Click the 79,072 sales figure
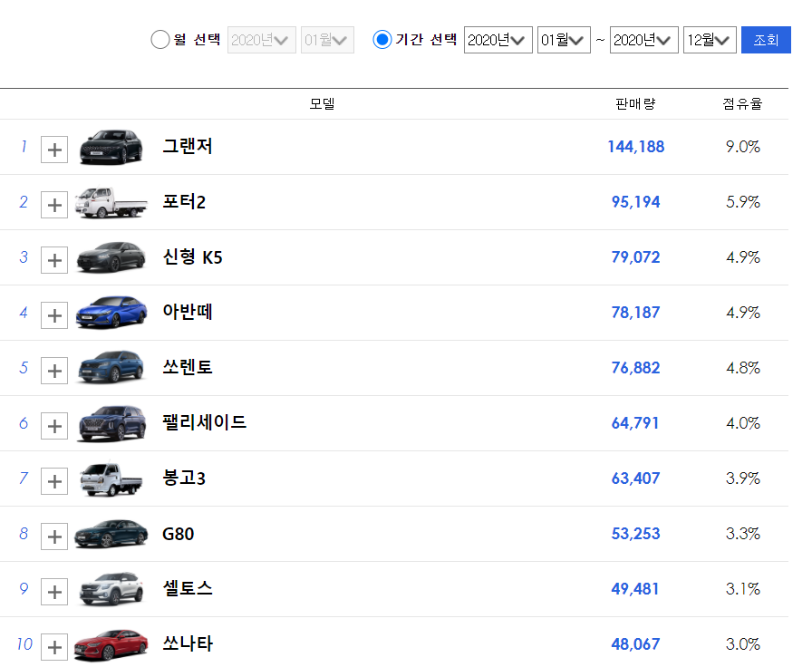 coord(636,257)
